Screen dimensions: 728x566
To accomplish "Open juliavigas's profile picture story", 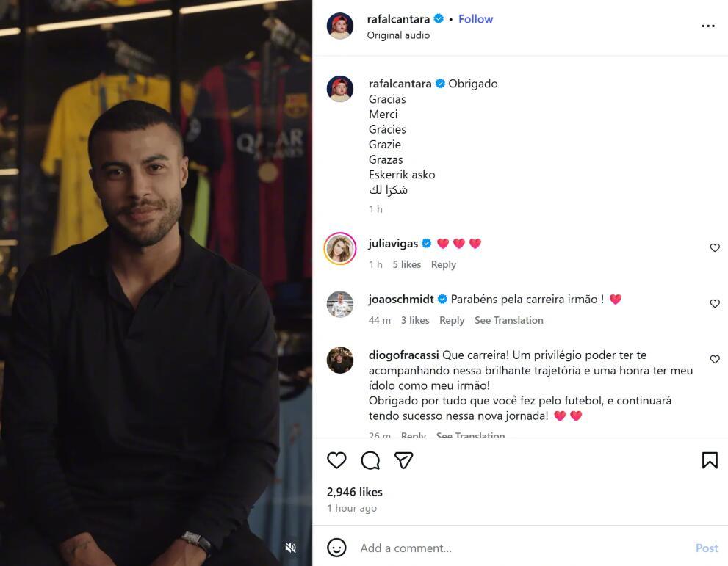I will click(340, 248).
